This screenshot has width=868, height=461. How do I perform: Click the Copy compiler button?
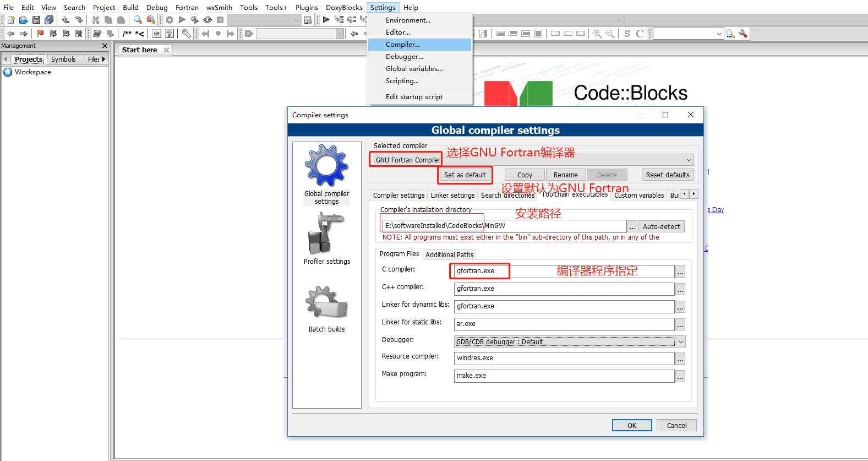tap(525, 175)
